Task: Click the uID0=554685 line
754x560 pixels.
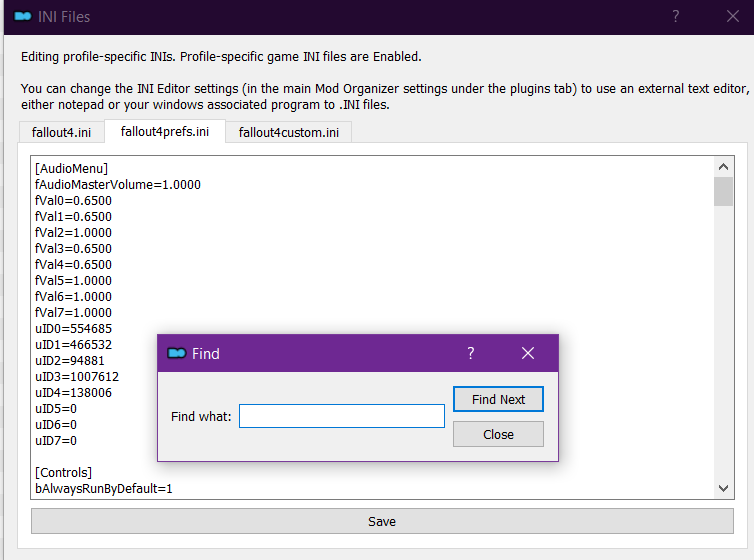Action: pyautogui.click(x=73, y=329)
